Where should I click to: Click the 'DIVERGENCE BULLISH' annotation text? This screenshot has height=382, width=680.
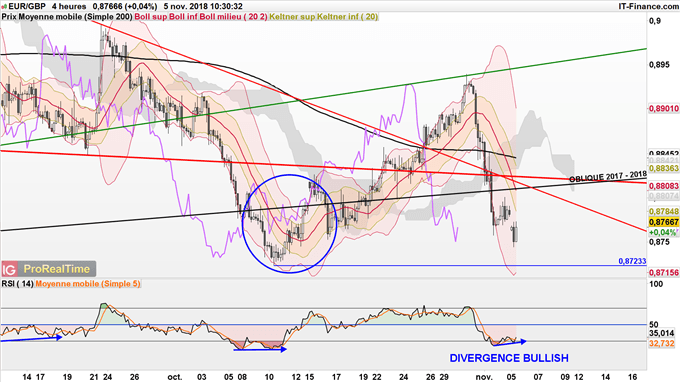[x=509, y=358]
